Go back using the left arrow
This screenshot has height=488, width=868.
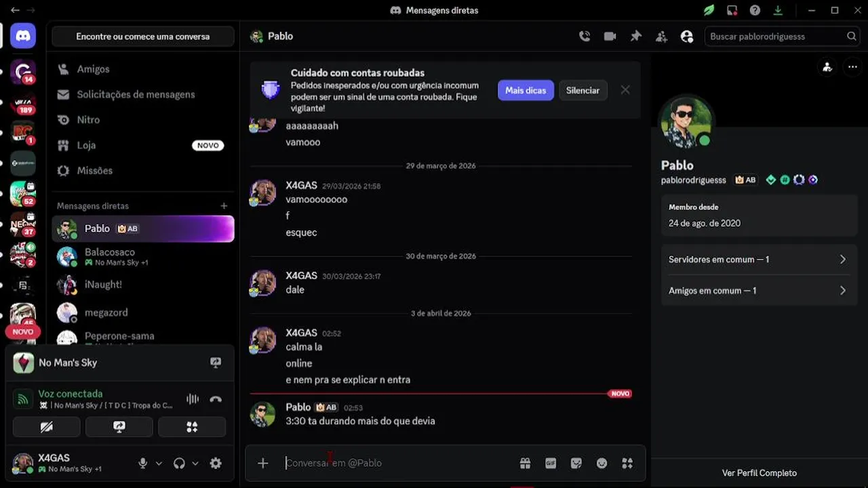click(15, 10)
